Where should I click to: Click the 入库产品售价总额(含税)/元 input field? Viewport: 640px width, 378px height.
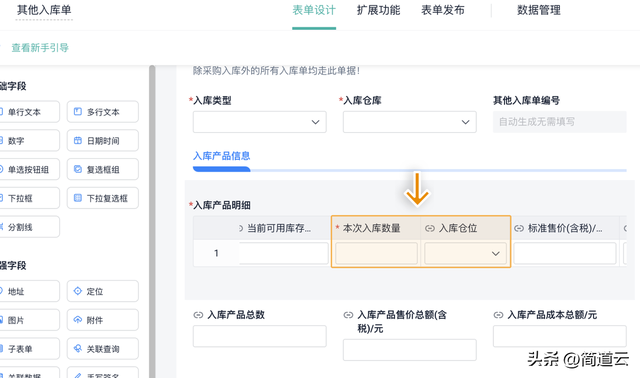(409, 350)
